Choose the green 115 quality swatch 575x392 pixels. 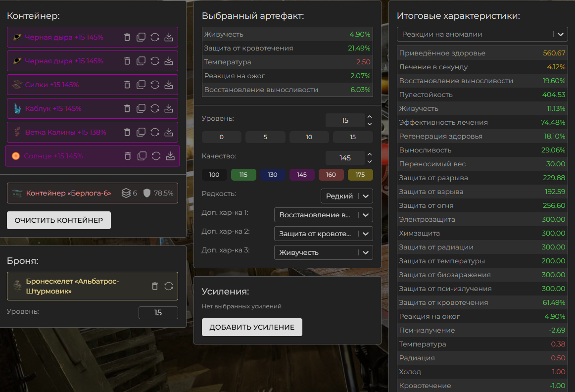point(243,175)
